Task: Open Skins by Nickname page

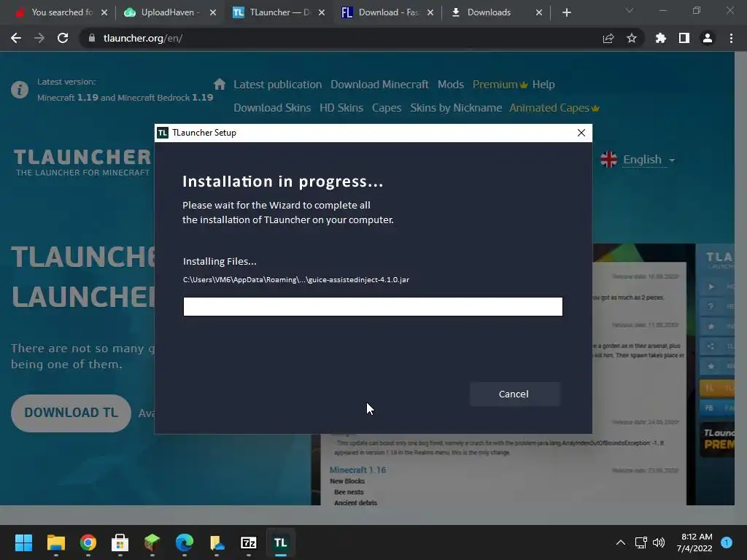Action: pos(456,108)
